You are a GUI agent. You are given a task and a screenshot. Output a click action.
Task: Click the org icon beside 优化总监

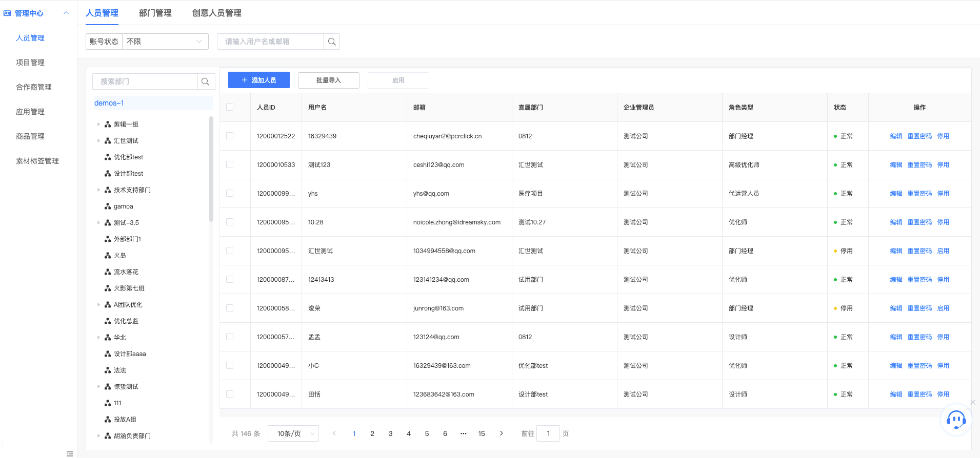tap(108, 321)
